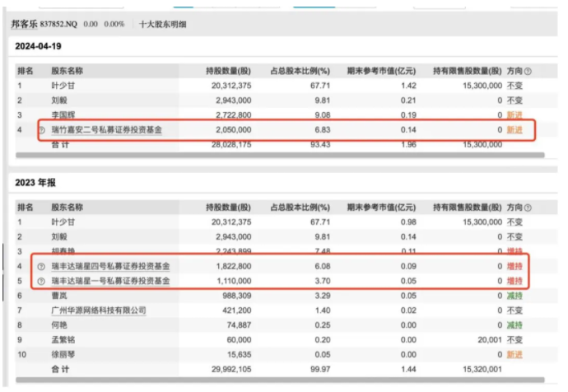Click the 十大股东明细 heading
This screenshot has height=392, width=568.
point(163,24)
